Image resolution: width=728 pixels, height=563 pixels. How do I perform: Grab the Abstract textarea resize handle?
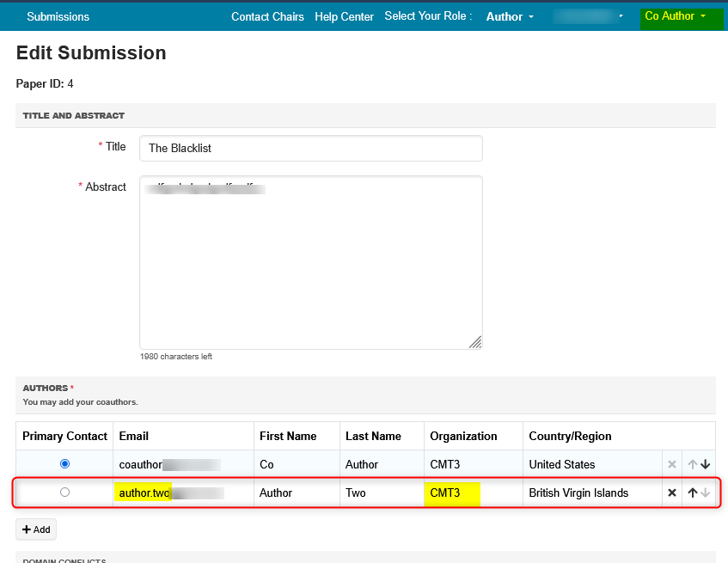point(475,342)
